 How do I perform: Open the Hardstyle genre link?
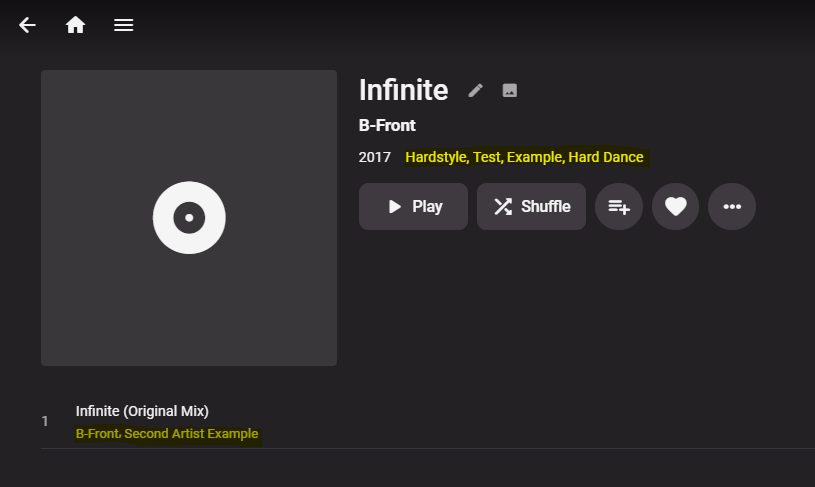(x=435, y=157)
